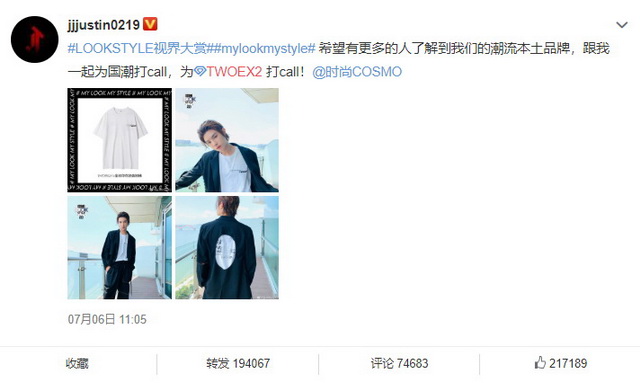640x383 pixels.
Task: Open the @时尚COSMO mention
Action: coord(357,72)
